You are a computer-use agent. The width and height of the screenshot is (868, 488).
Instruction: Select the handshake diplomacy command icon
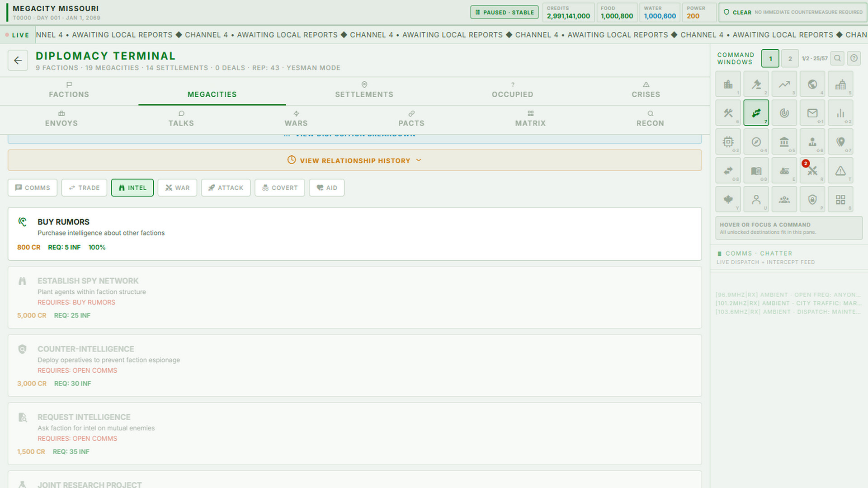pos(756,113)
